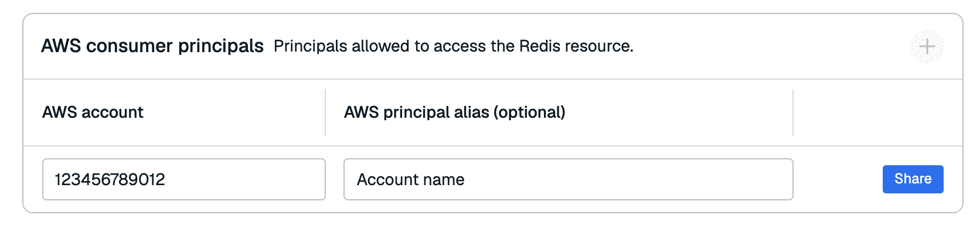Click the Share button

point(913,179)
